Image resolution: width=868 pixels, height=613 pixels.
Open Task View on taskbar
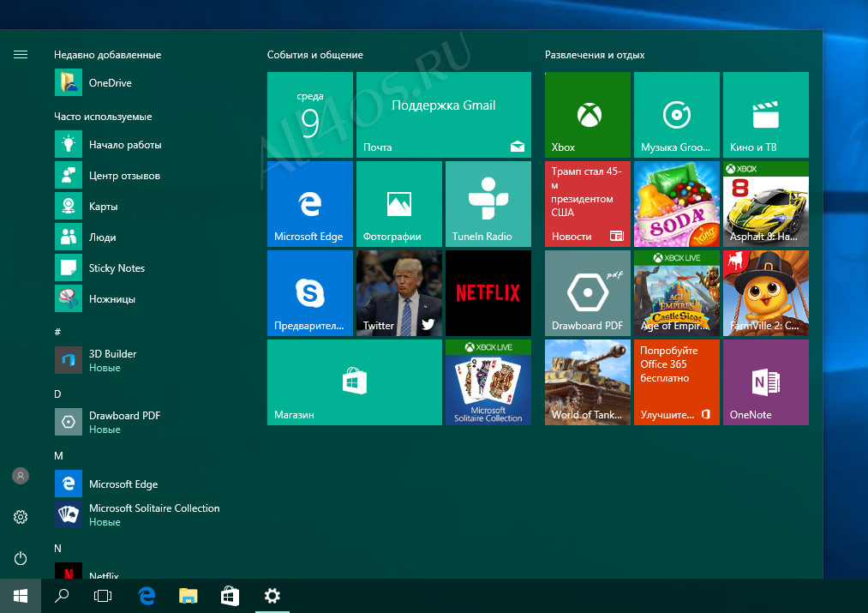(x=103, y=596)
